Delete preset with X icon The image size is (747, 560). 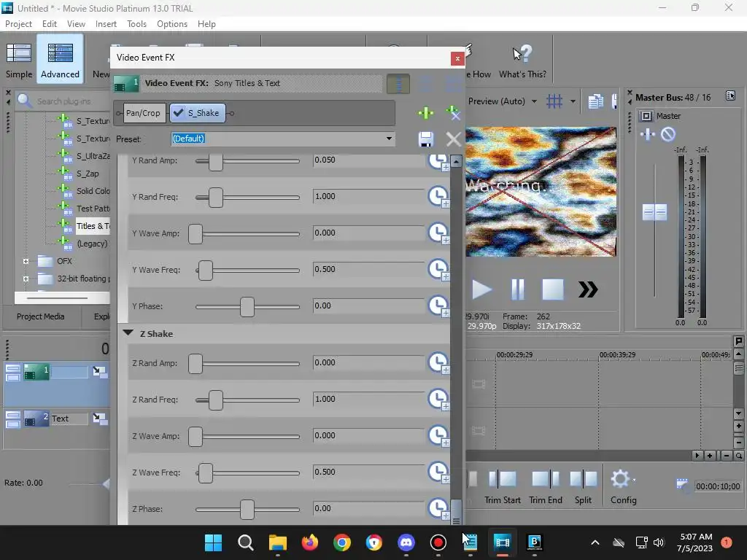(x=453, y=139)
